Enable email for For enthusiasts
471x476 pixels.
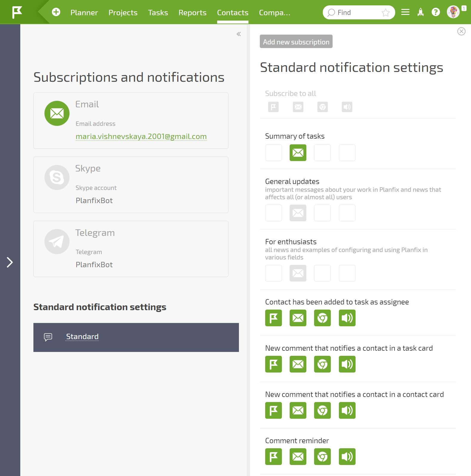298,273
